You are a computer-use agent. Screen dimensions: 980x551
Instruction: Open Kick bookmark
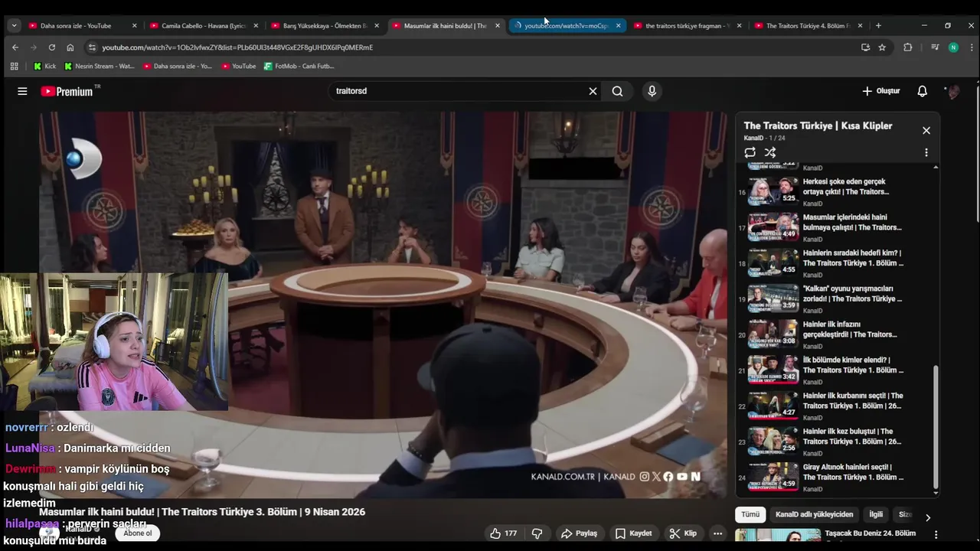click(44, 66)
